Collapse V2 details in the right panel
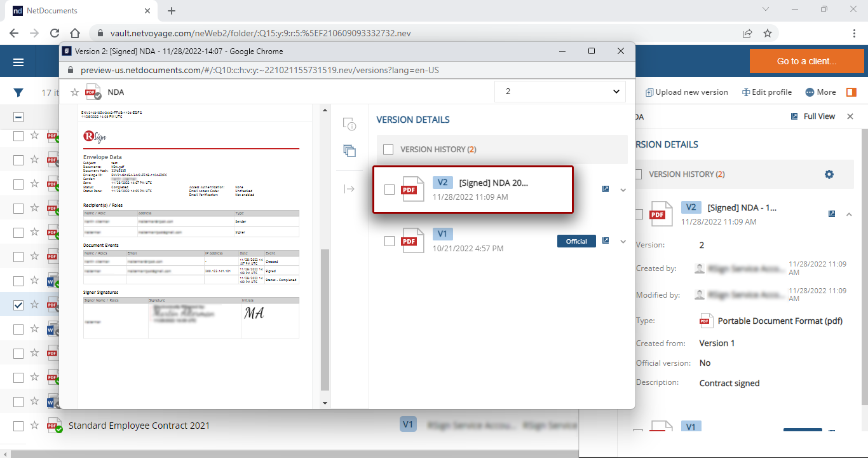 click(849, 214)
